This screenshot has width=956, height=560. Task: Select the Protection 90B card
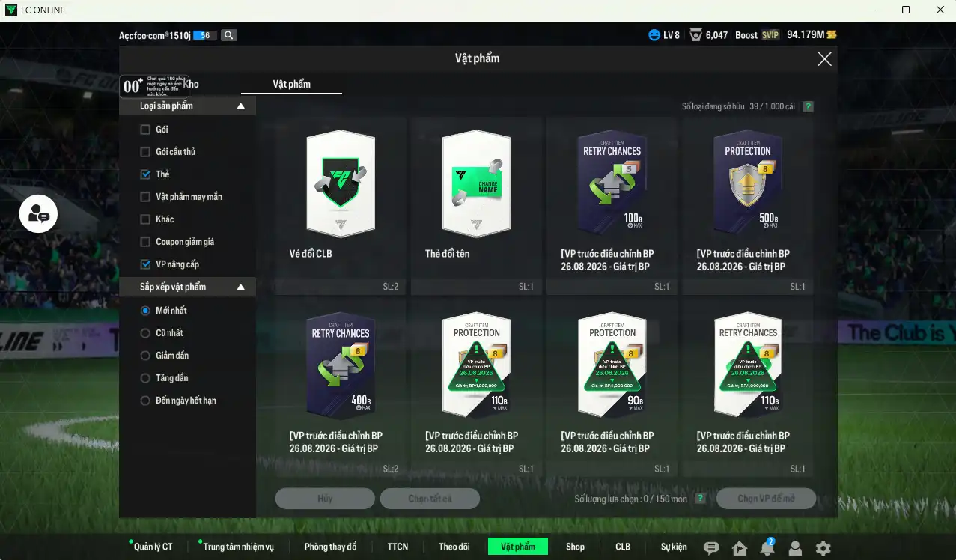point(612,386)
